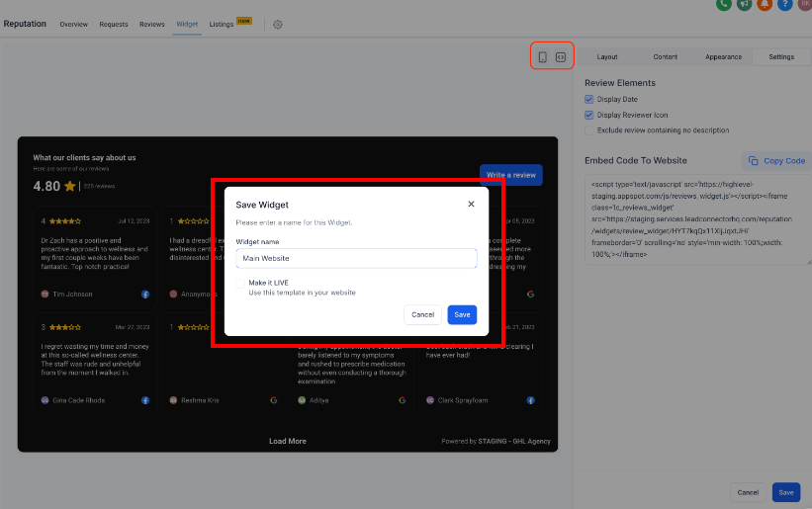The image size is (812, 509).
Task: Toggle Display Date checkbox
Action: coord(588,99)
